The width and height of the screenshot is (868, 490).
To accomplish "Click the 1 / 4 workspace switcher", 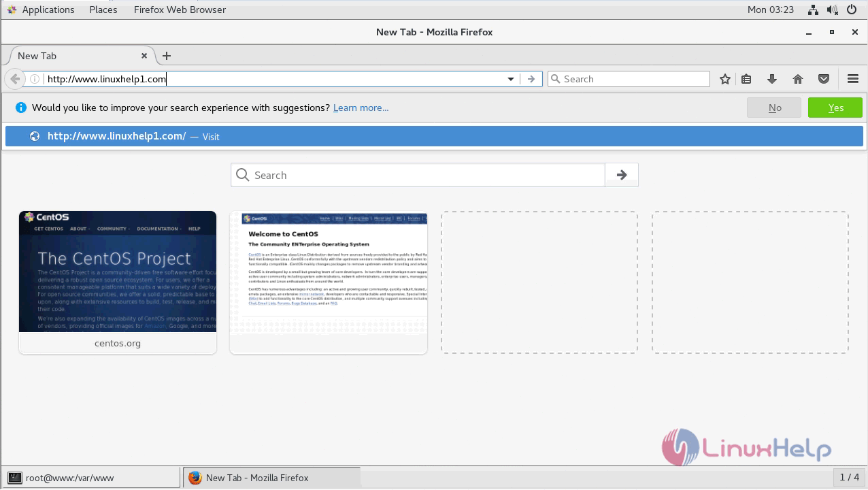I will 850,477.
